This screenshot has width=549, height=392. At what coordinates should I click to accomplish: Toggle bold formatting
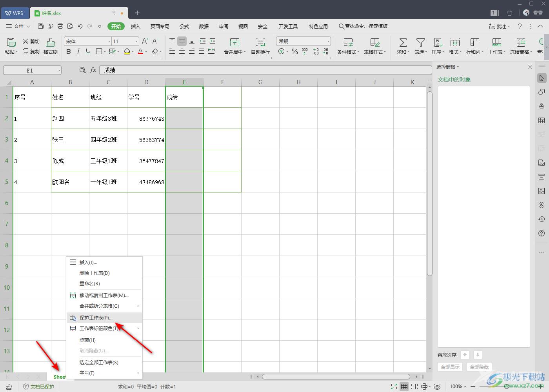69,51
